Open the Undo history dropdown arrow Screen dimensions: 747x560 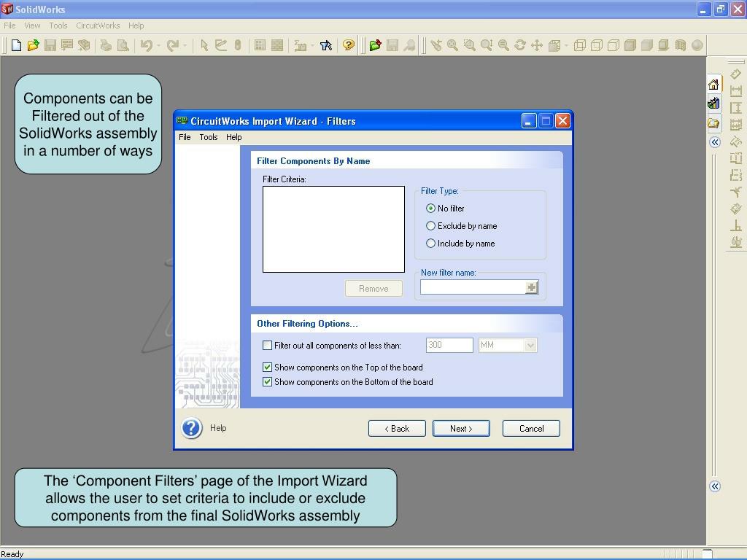pyautogui.click(x=158, y=46)
